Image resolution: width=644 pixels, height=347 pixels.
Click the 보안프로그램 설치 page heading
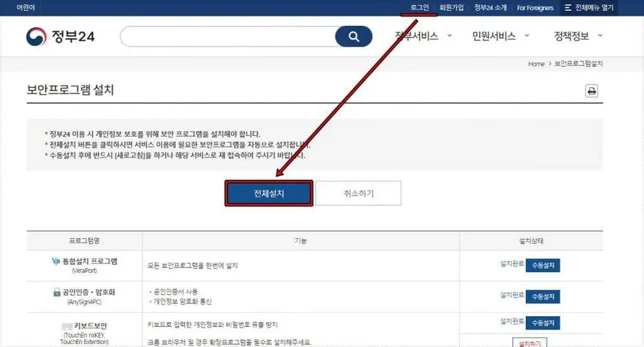70,89
